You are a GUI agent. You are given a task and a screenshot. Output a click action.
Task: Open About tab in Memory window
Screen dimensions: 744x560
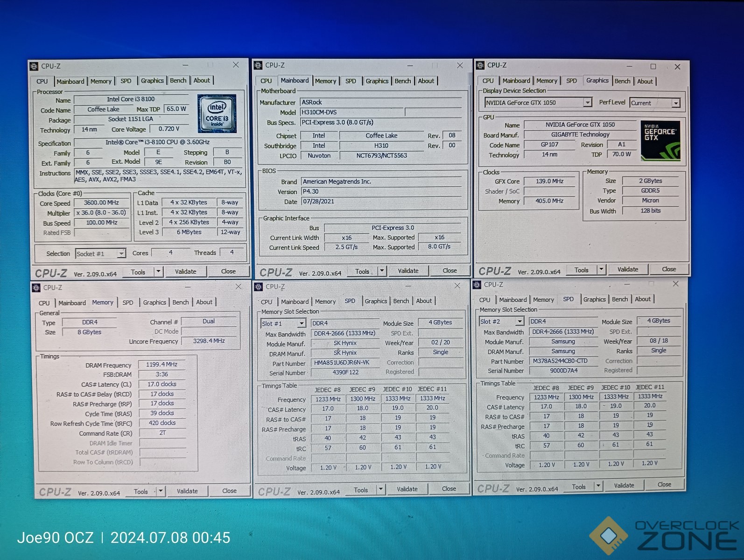click(x=204, y=302)
